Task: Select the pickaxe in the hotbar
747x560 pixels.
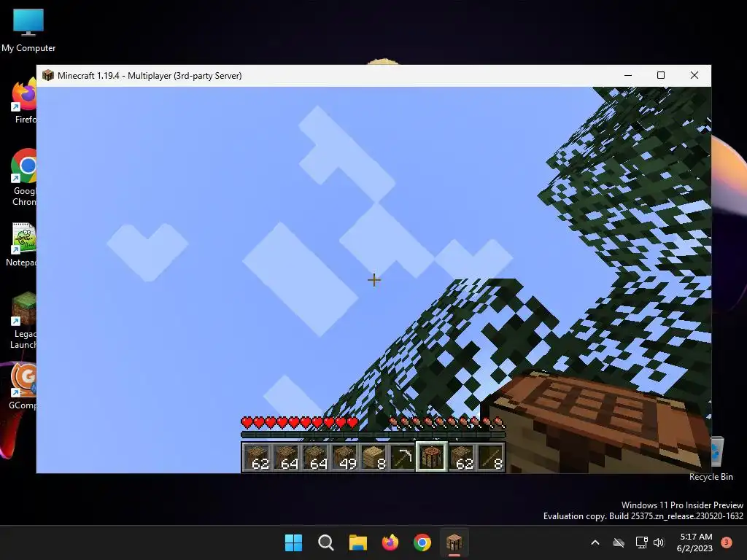Action: (403, 456)
